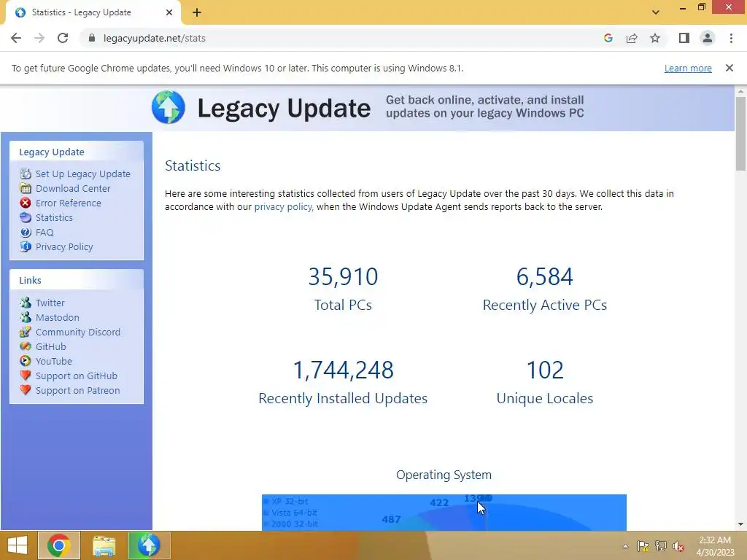Screen dimensions: 747x560
Task: Click the Twitter link icon
Action: [x=26, y=303]
